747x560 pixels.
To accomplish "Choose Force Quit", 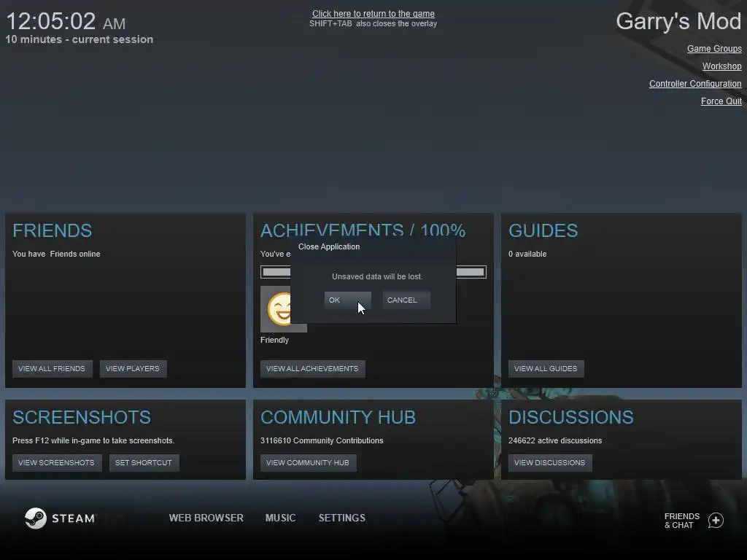I will point(721,101).
